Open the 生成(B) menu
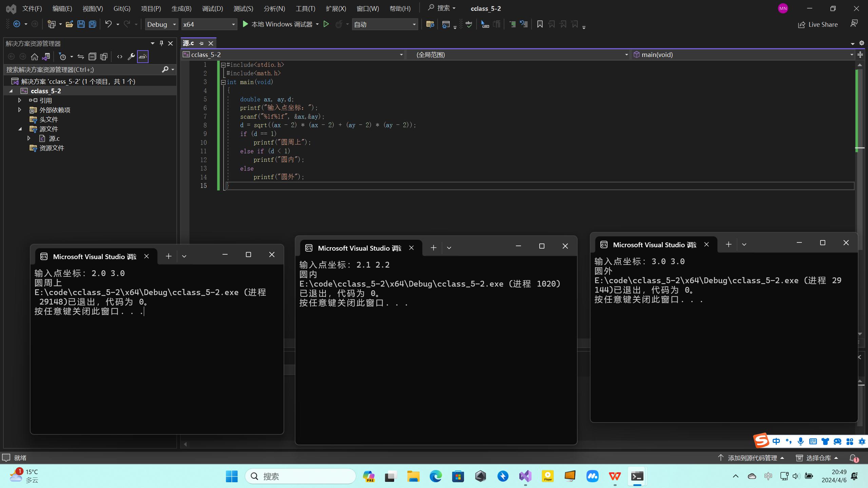Screen dimensions: 868x488 (181, 8)
